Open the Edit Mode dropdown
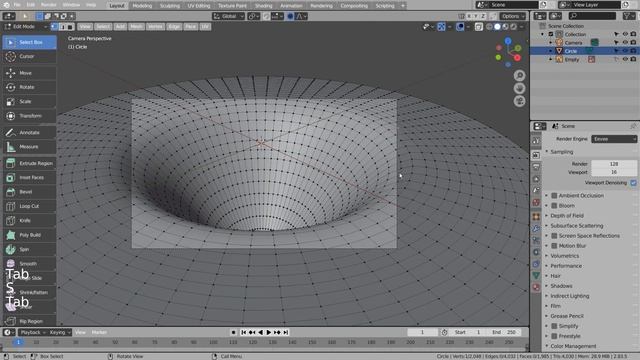This screenshot has height=360, width=640. 26,27
